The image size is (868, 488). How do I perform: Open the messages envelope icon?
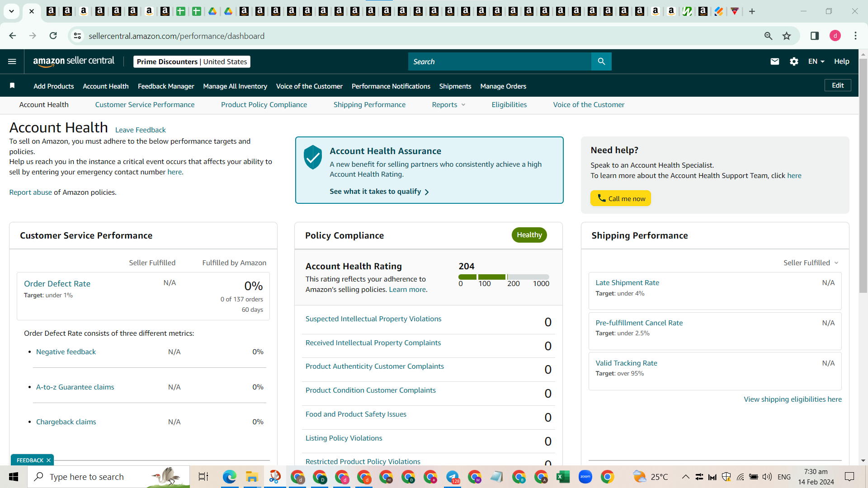(775, 61)
